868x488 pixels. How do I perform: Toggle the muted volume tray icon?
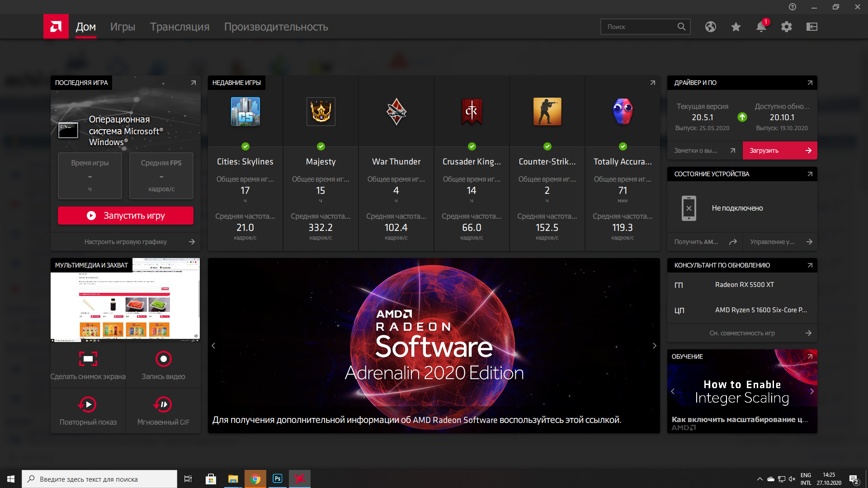point(792,479)
